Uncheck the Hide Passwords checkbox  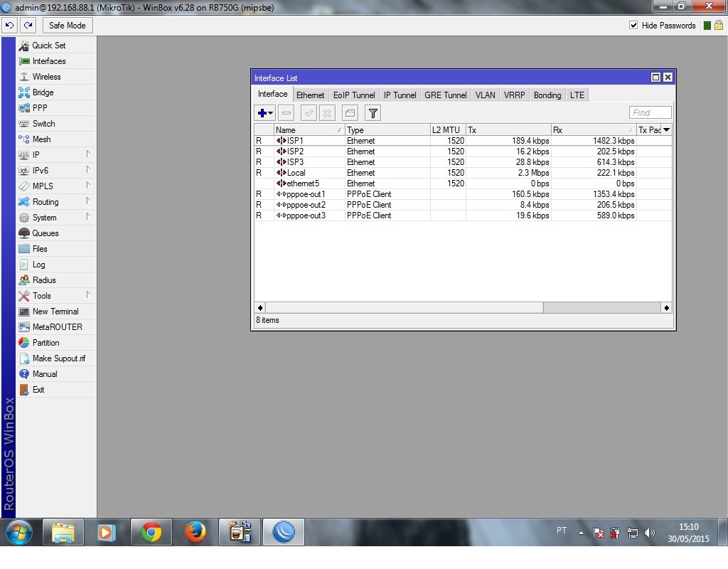(x=633, y=25)
